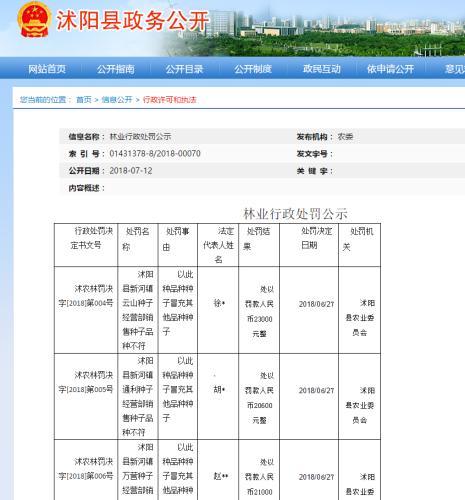Click the 处罚结果 column header

coord(259,245)
